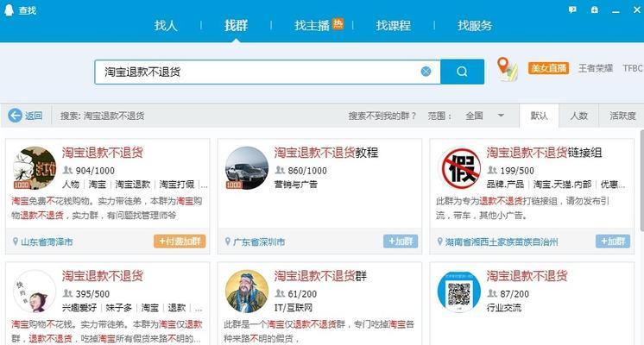
Task: Click the 行业交流 category tag
Action: click(504, 308)
